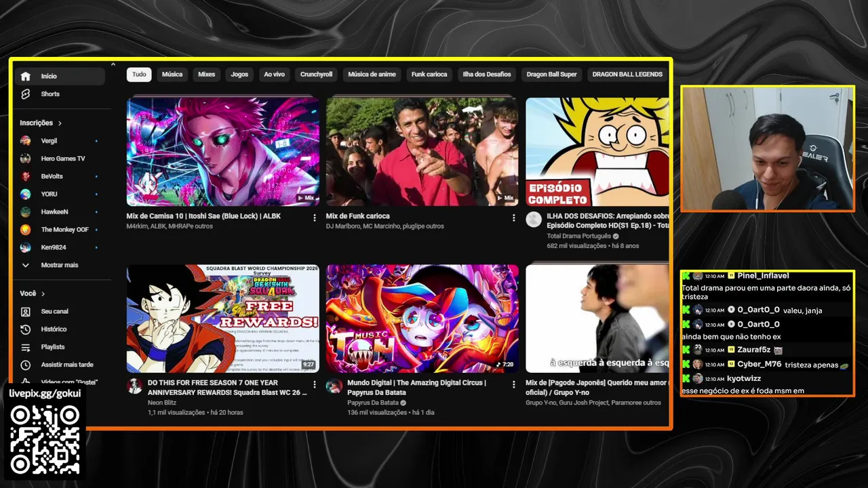The image size is (868, 488).
Task: Open options menu for Mix de Funk carioca
Action: [x=513, y=218]
